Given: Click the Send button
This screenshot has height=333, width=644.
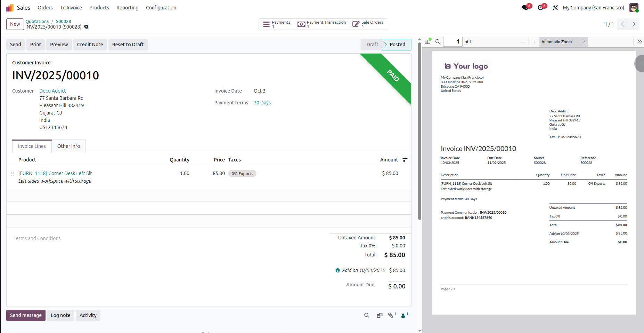Looking at the screenshot, I should [16, 45].
